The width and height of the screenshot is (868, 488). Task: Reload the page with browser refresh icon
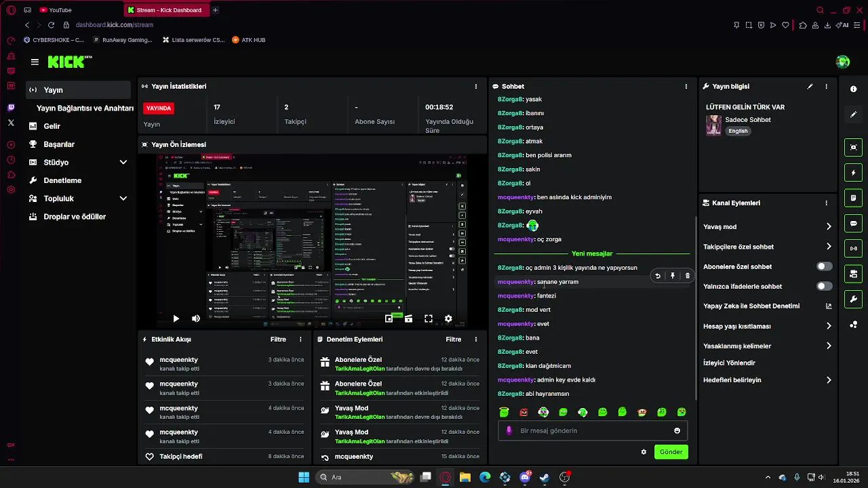pyautogui.click(x=51, y=25)
